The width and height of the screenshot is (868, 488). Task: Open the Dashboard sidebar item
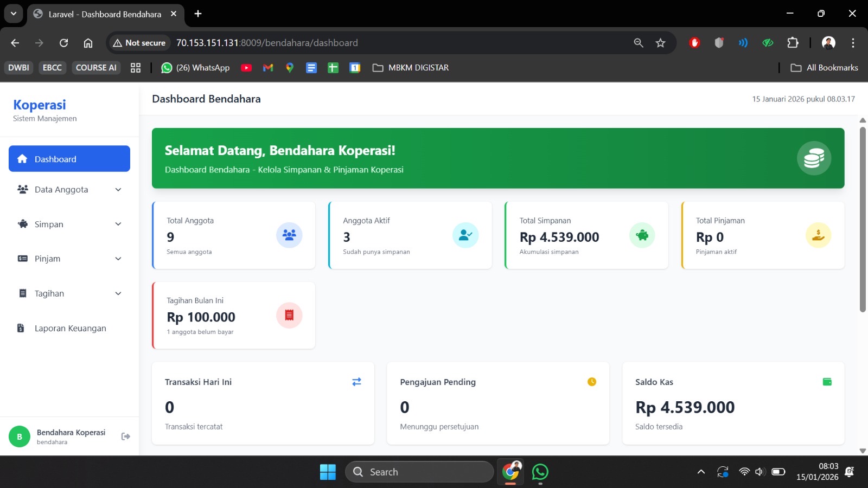pyautogui.click(x=69, y=159)
